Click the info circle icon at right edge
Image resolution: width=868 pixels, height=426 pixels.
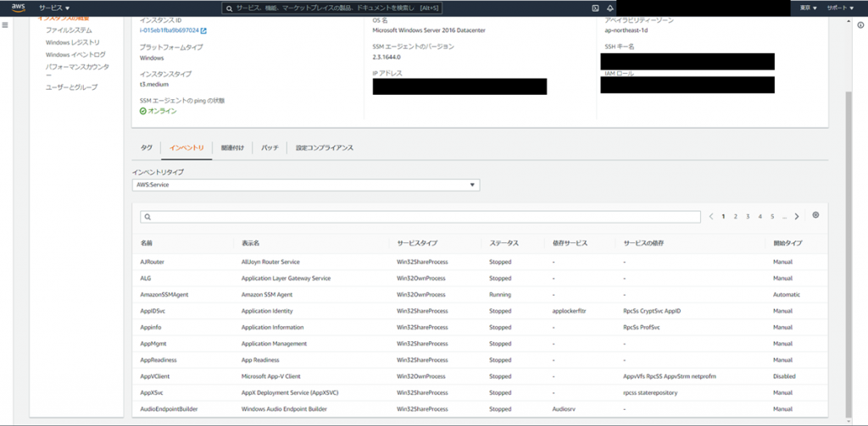861,25
